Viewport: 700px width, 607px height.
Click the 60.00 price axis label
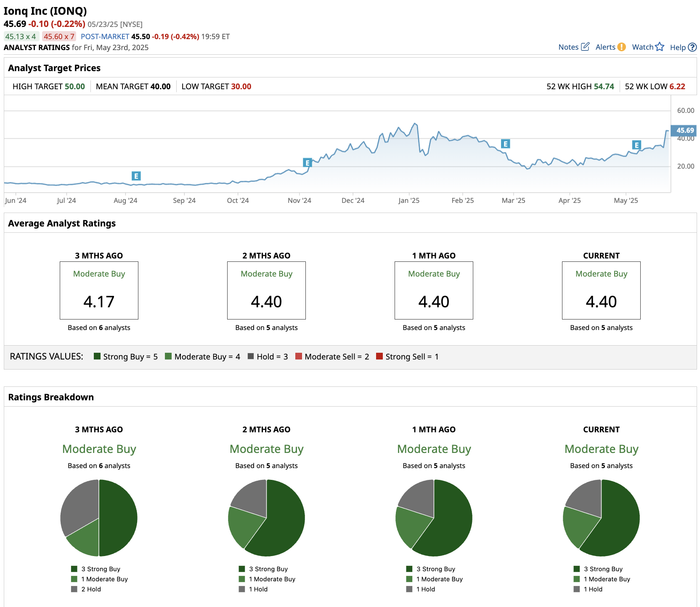pos(686,110)
